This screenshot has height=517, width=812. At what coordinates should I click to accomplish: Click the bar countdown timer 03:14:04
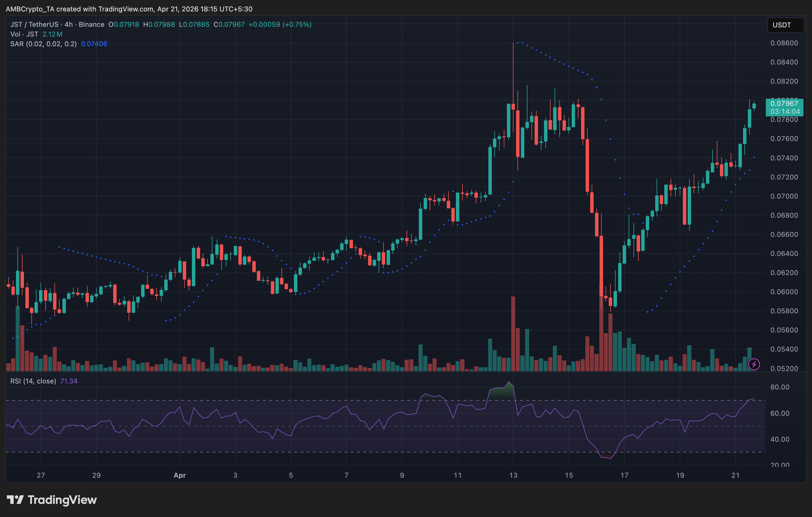(x=785, y=112)
